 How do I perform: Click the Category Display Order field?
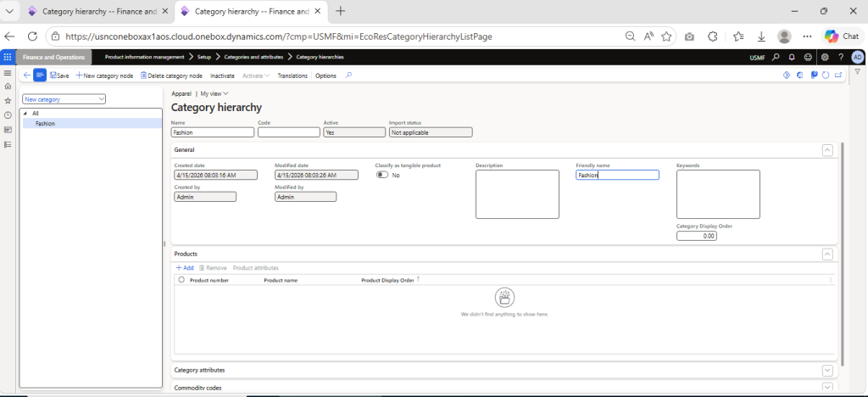click(x=696, y=236)
